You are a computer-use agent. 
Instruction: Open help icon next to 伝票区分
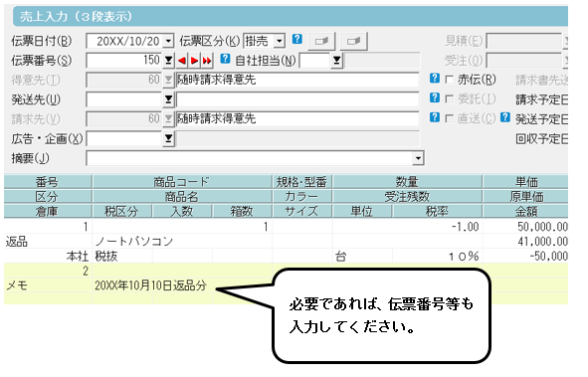(x=297, y=39)
